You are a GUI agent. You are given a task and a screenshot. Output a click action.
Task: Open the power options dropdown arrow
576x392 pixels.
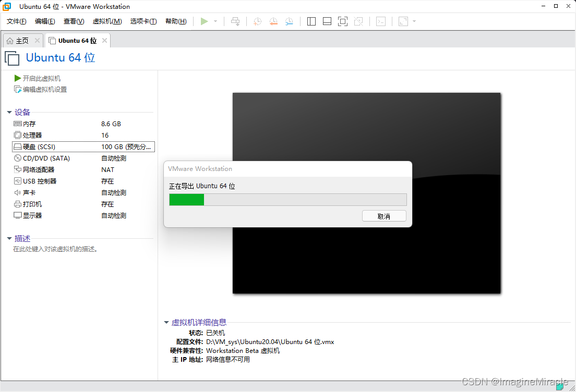(x=215, y=21)
